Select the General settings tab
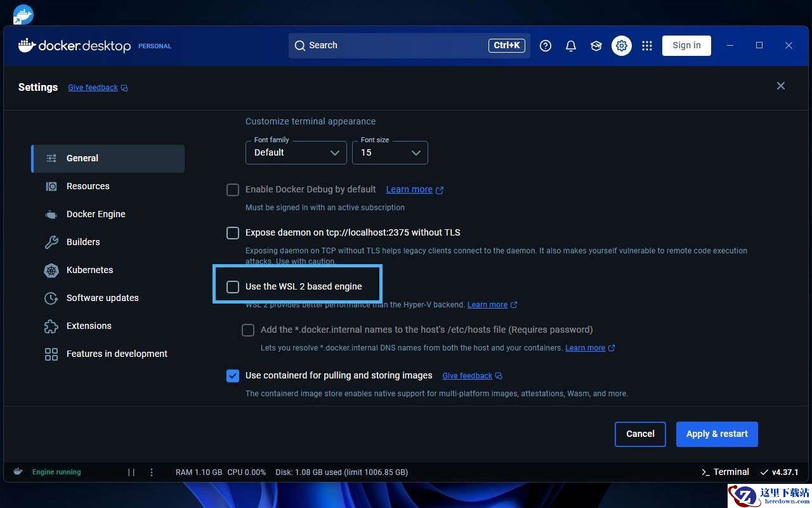This screenshot has width=812, height=508. click(x=108, y=158)
